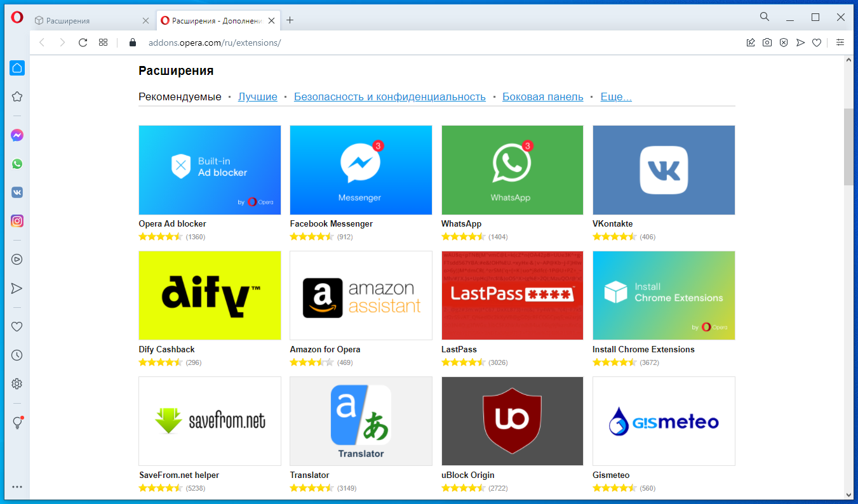The width and height of the screenshot is (858, 504).
Task: Select Рекомендуемые category
Action: point(180,96)
